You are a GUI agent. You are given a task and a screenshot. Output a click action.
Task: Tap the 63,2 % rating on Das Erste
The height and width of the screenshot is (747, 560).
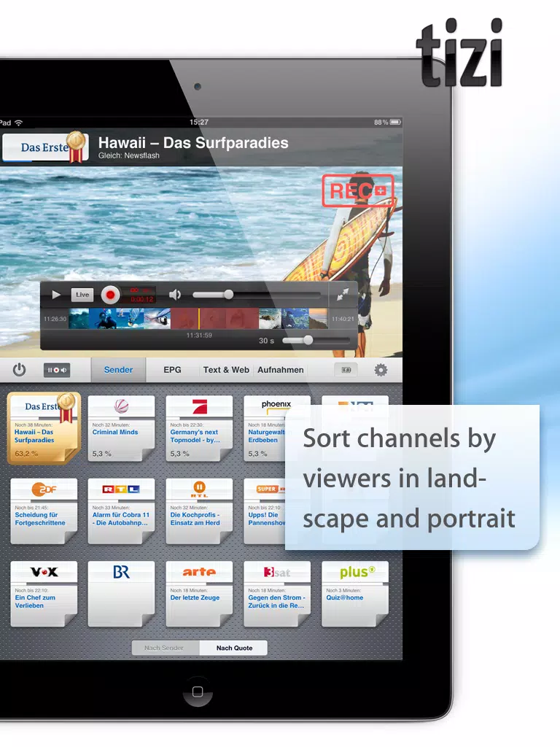coord(26,454)
